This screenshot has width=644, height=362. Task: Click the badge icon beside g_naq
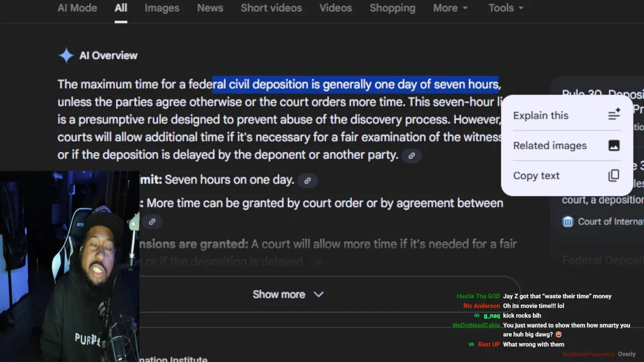coord(477,316)
